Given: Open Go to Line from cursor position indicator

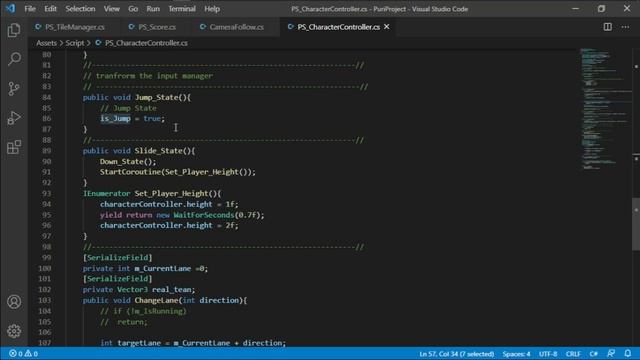Looking at the screenshot, I should point(456,354).
